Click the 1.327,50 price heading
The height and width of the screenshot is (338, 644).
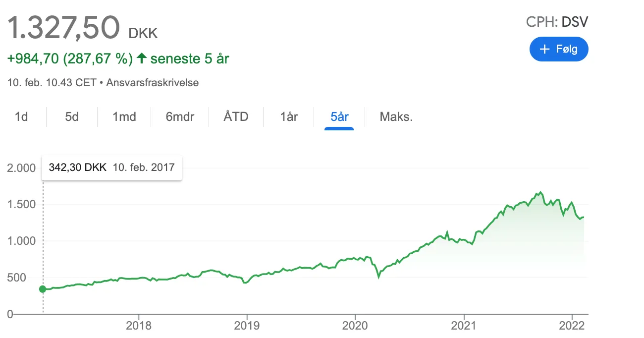tap(63, 27)
